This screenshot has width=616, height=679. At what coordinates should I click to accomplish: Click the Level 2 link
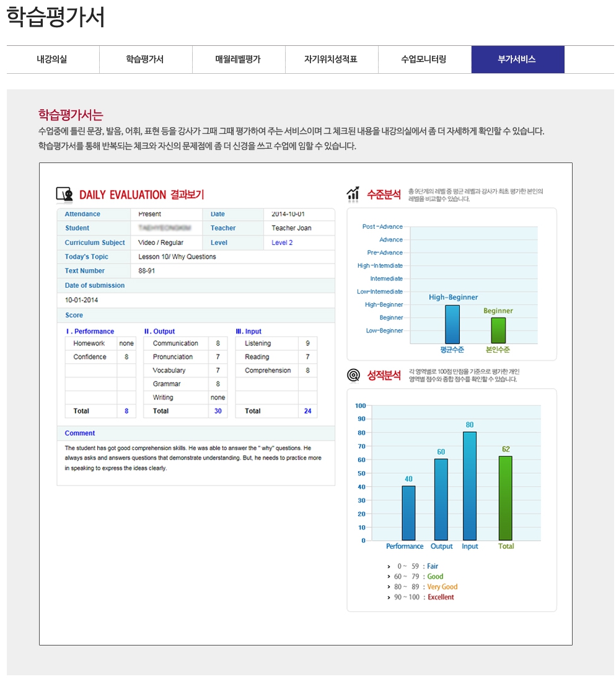click(x=282, y=242)
